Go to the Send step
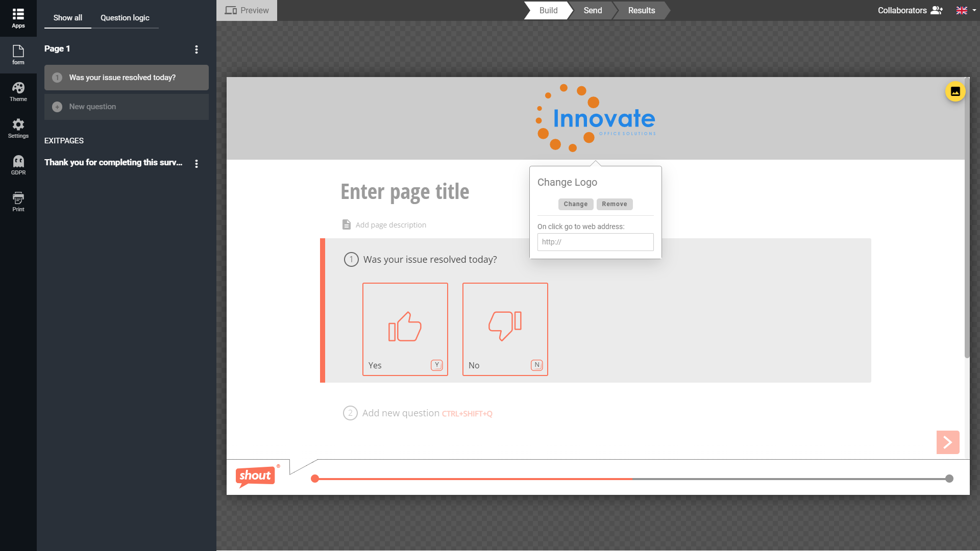Screen dimensions: 980x551 (593, 10)
